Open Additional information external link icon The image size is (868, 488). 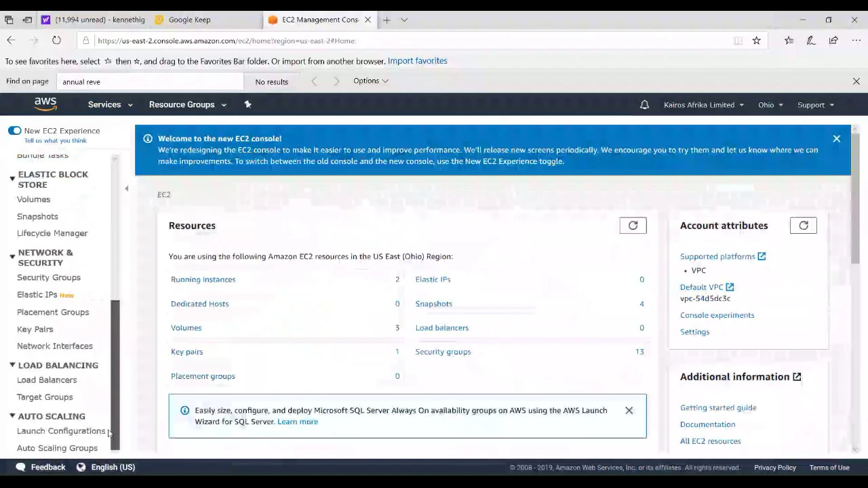797,377
